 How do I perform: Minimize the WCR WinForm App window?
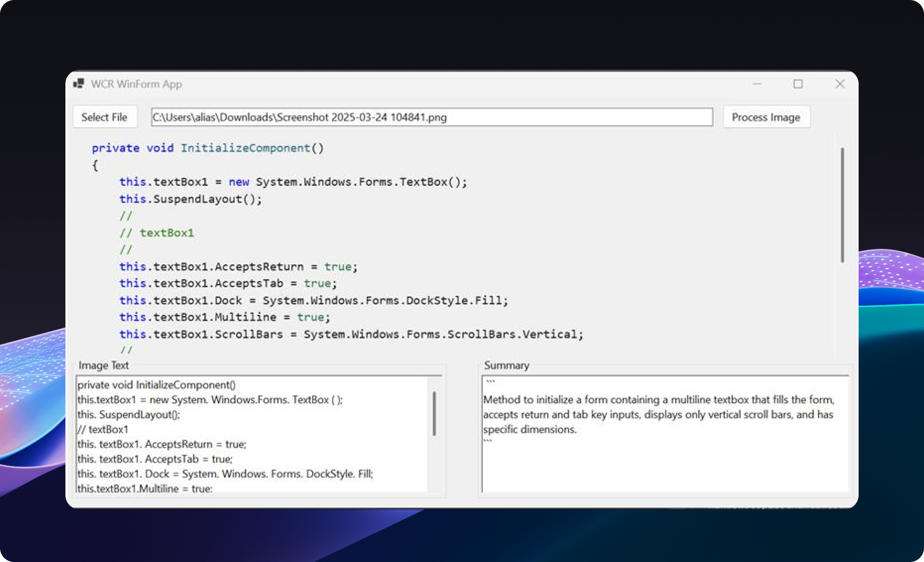tap(757, 84)
